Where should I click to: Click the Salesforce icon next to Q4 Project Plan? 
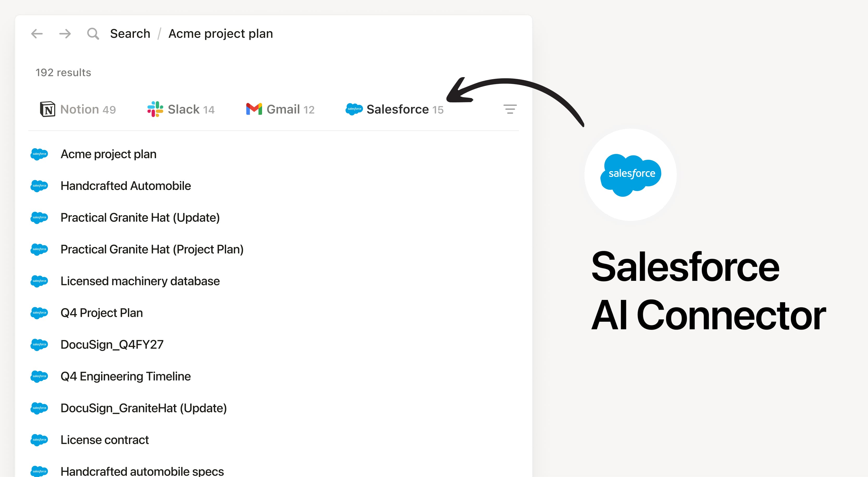click(x=39, y=313)
